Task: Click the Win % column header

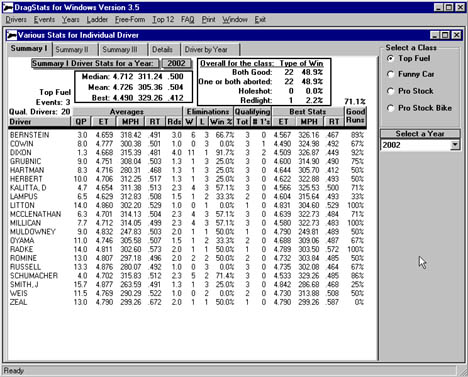Action: click(x=221, y=122)
